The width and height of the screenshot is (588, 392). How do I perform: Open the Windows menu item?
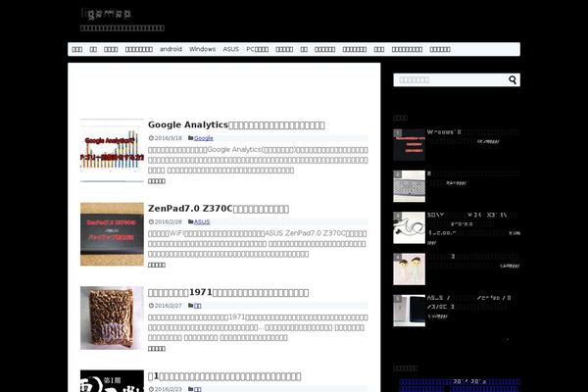(202, 49)
